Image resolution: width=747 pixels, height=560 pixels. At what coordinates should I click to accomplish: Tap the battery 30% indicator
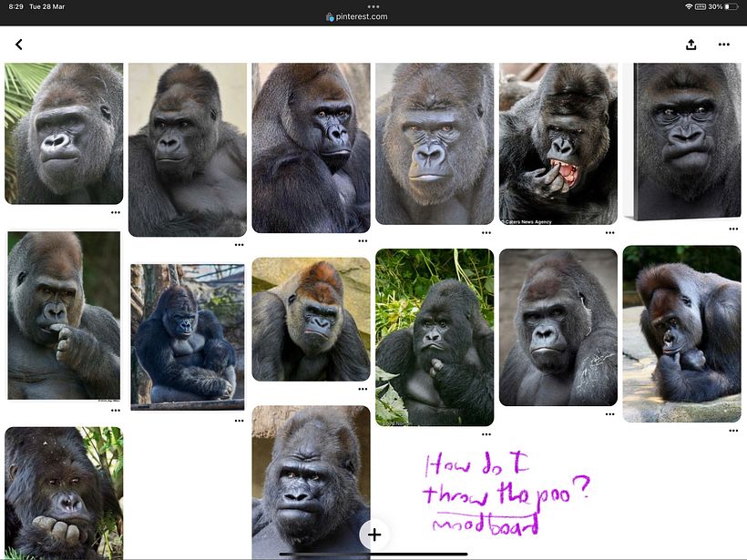pyautogui.click(x=723, y=6)
